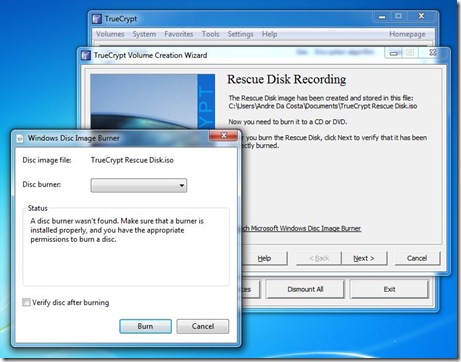Enable Verify disc after burning

pos(26,302)
